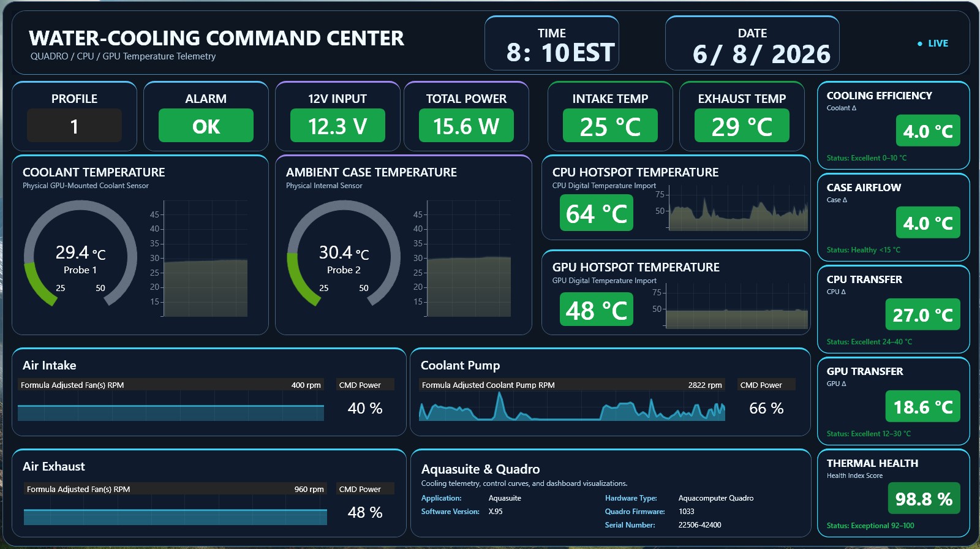Click the 15.6 W total power readout
Screen dimensions: 980x549
coord(466,126)
